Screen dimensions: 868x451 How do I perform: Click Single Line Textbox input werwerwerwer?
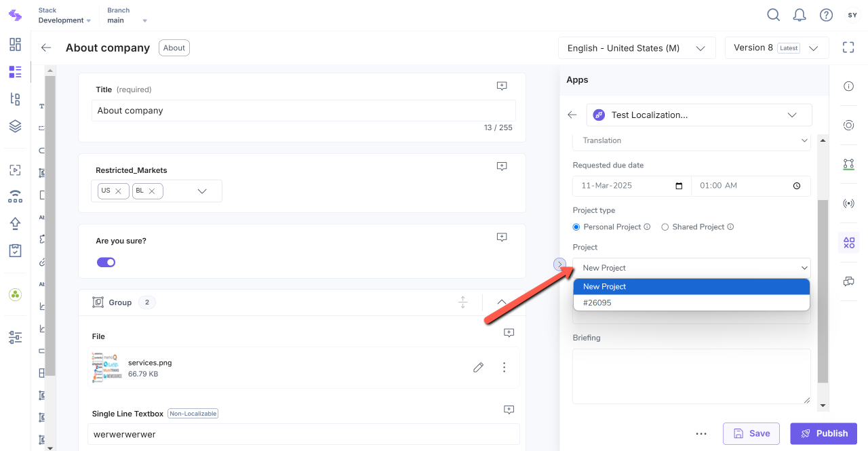(x=303, y=434)
